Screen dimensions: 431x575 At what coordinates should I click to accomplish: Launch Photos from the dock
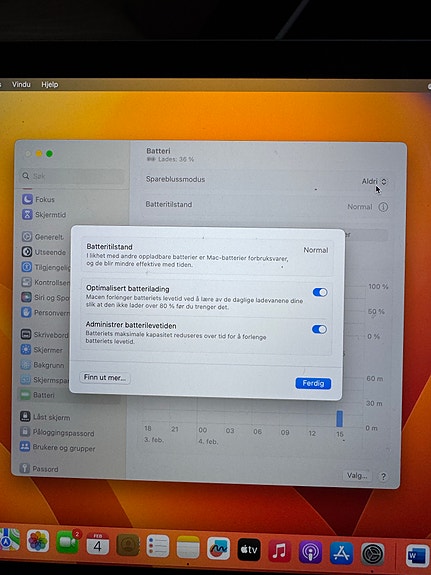(x=38, y=541)
